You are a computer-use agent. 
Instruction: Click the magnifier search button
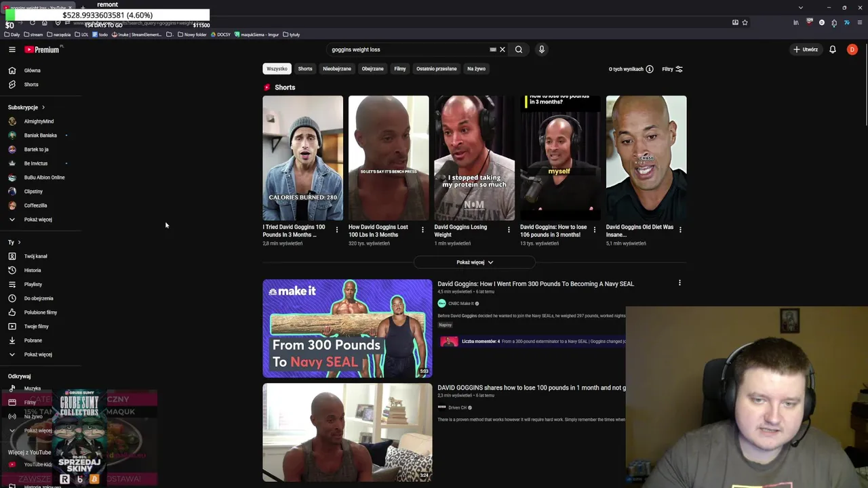point(519,49)
